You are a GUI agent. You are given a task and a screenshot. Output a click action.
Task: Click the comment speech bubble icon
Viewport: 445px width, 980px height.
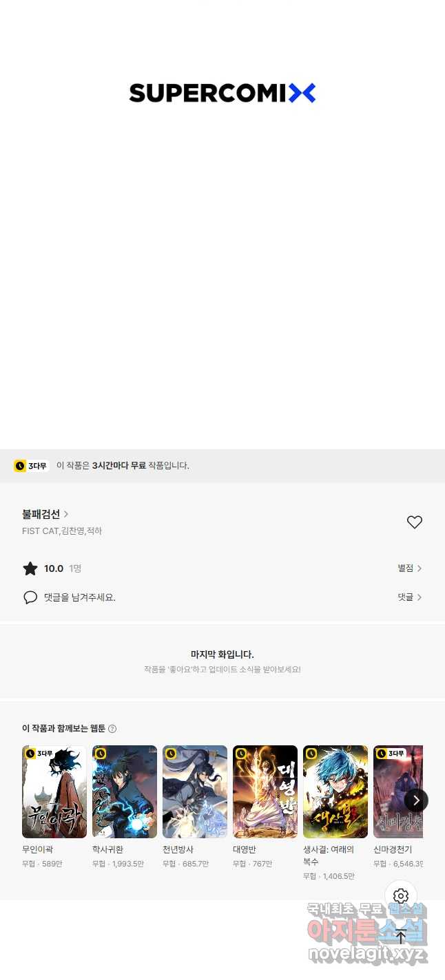click(30, 597)
